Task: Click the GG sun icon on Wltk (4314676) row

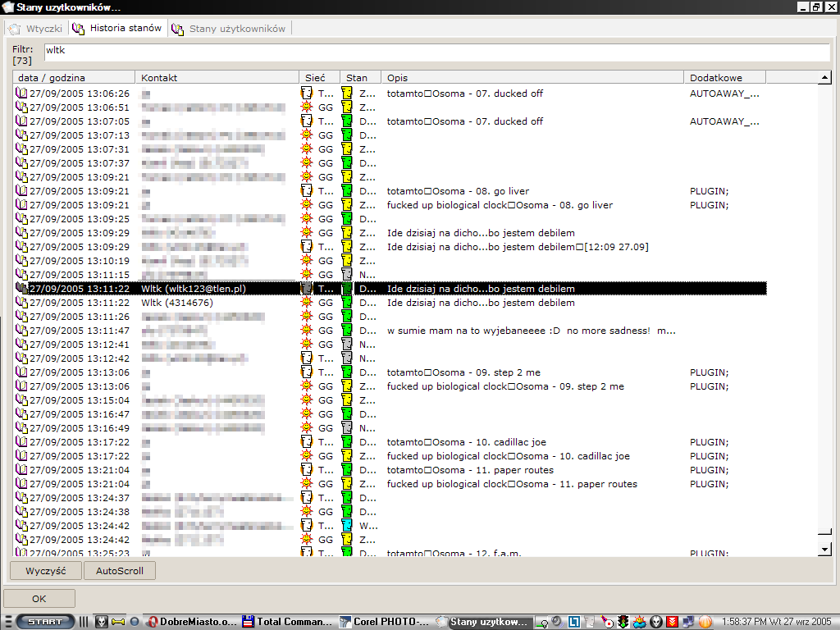Action: click(x=307, y=303)
